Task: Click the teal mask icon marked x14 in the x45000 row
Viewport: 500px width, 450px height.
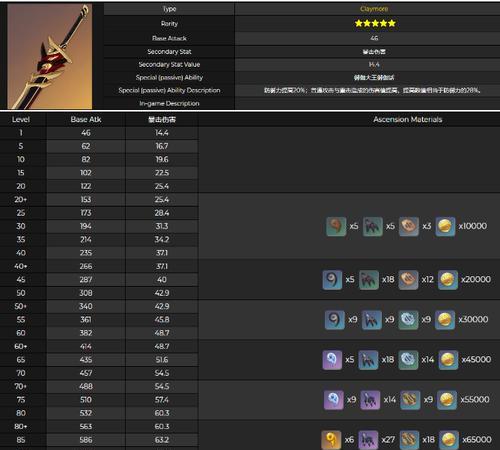Action: click(x=408, y=360)
